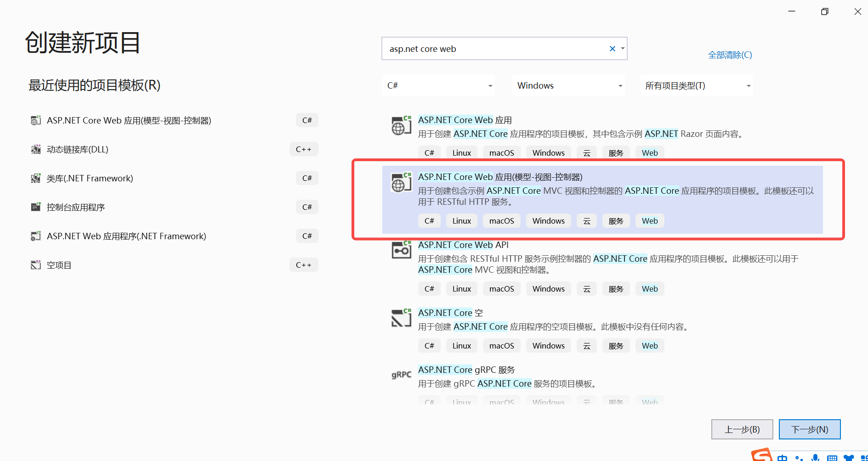Select the ASP.NET Core Web 应用(模型-视图-控制器) result icon

tap(401, 182)
